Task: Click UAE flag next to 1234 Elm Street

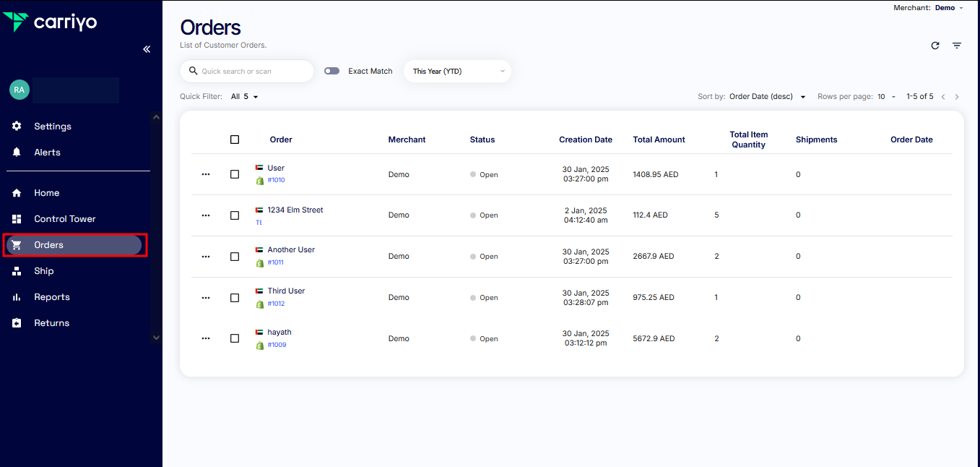Action: tap(259, 210)
